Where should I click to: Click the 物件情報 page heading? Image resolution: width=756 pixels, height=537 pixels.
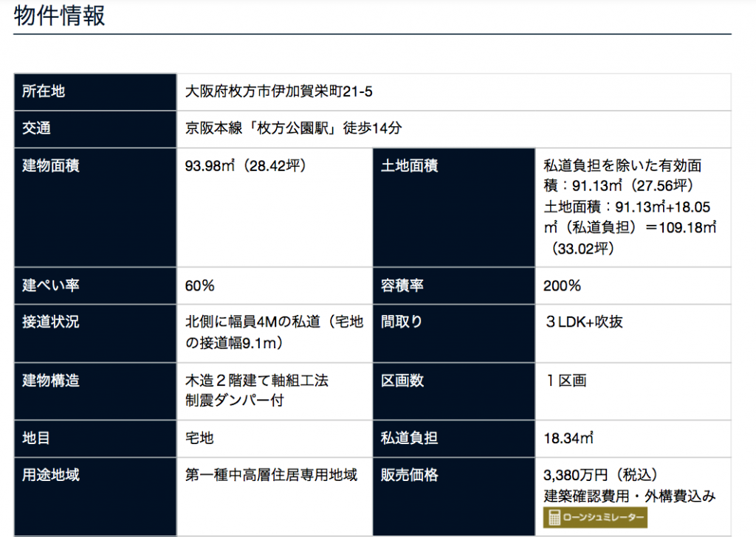(x=60, y=15)
